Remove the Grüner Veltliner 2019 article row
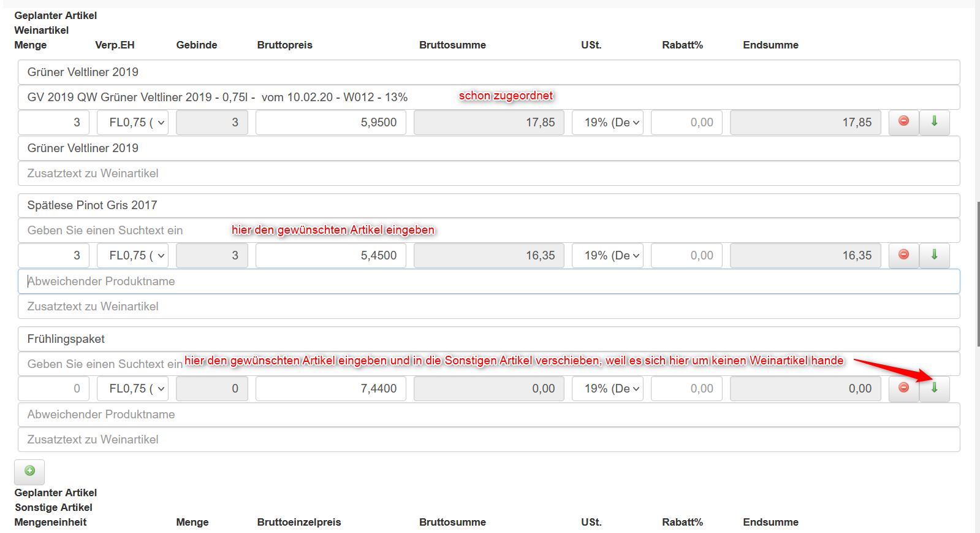The height and width of the screenshot is (533, 980). pos(903,121)
